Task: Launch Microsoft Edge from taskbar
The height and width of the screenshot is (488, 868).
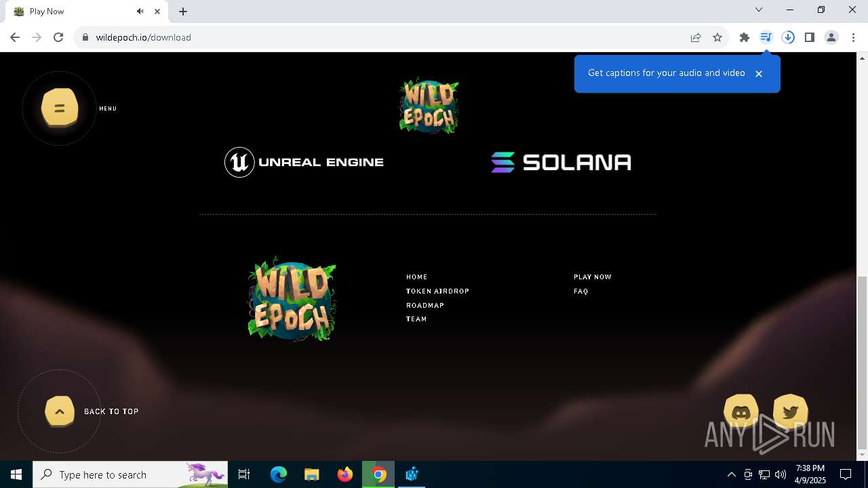Action: [x=279, y=474]
